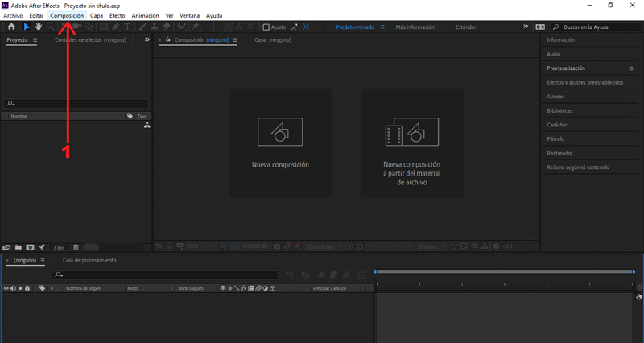644x343 pixels.
Task: Show hidden tabs with the Project panel chevron
Action: (147, 39)
